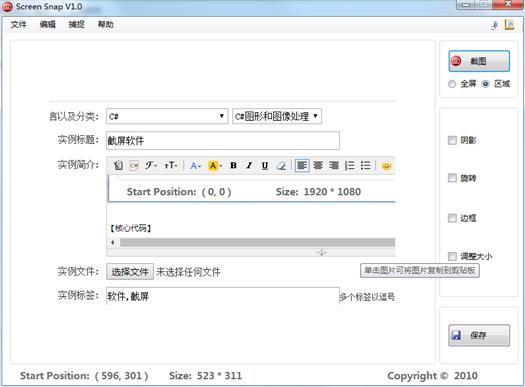Open the 编辑 menu
Screen dimensions: 525x387
(x=48, y=24)
